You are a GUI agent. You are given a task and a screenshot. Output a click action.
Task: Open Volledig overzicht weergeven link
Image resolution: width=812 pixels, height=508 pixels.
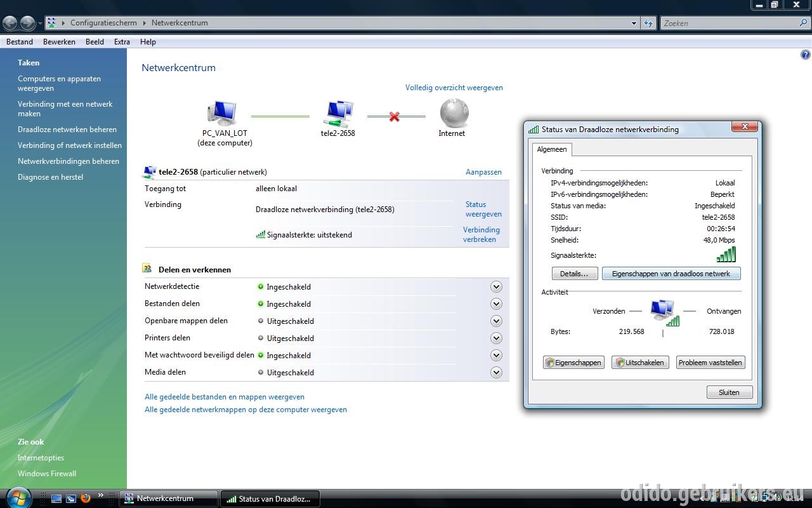454,88
